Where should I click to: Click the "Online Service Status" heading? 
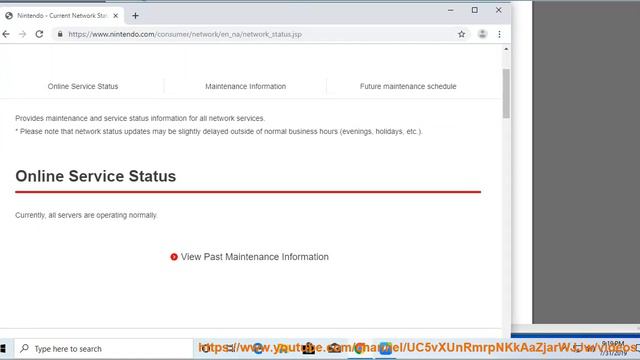point(96,176)
